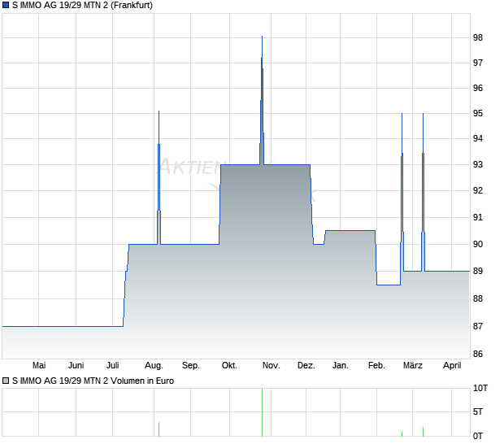Click the green volume bar near Aug.
The width and height of the screenshot is (504, 444).
click(x=159, y=429)
